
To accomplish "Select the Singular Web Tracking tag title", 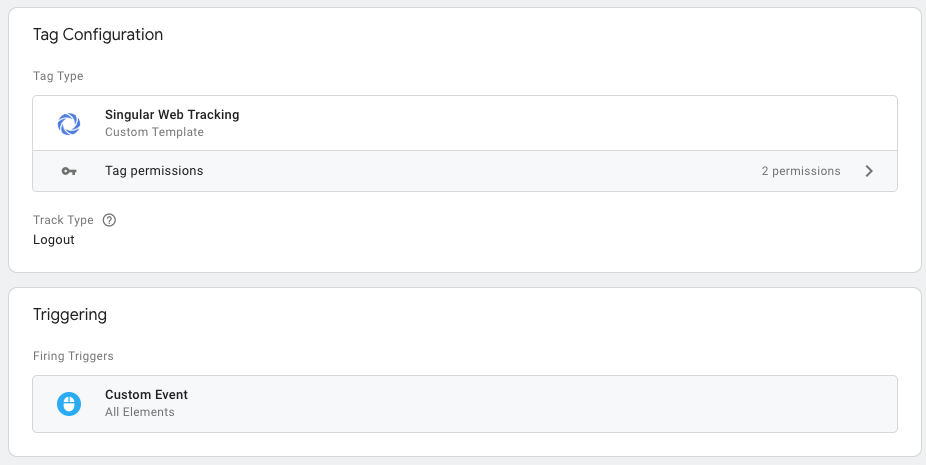I will (172, 115).
